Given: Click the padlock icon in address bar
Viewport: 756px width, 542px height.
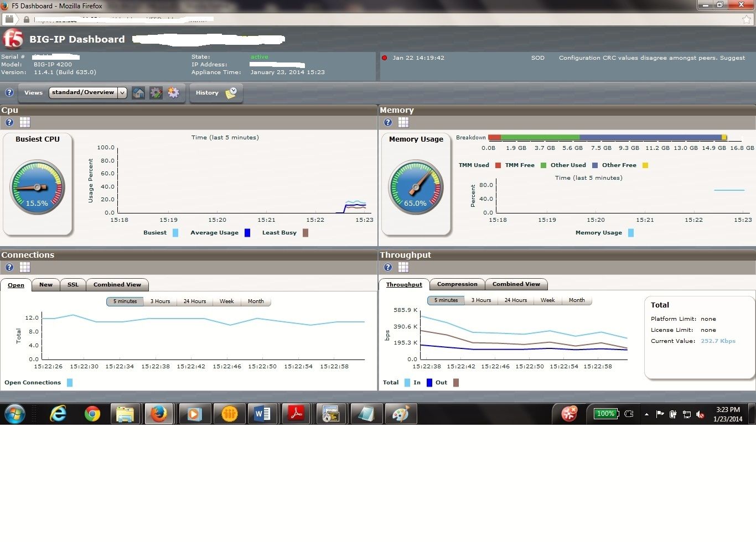Looking at the screenshot, I should 26,19.
